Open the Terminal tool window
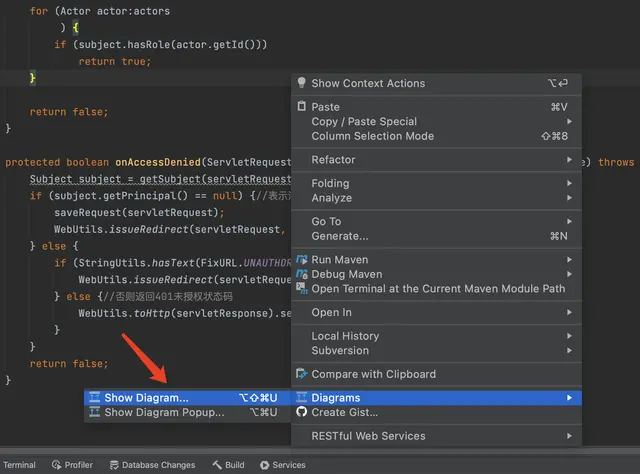This screenshot has height=474, width=640. (x=19, y=465)
